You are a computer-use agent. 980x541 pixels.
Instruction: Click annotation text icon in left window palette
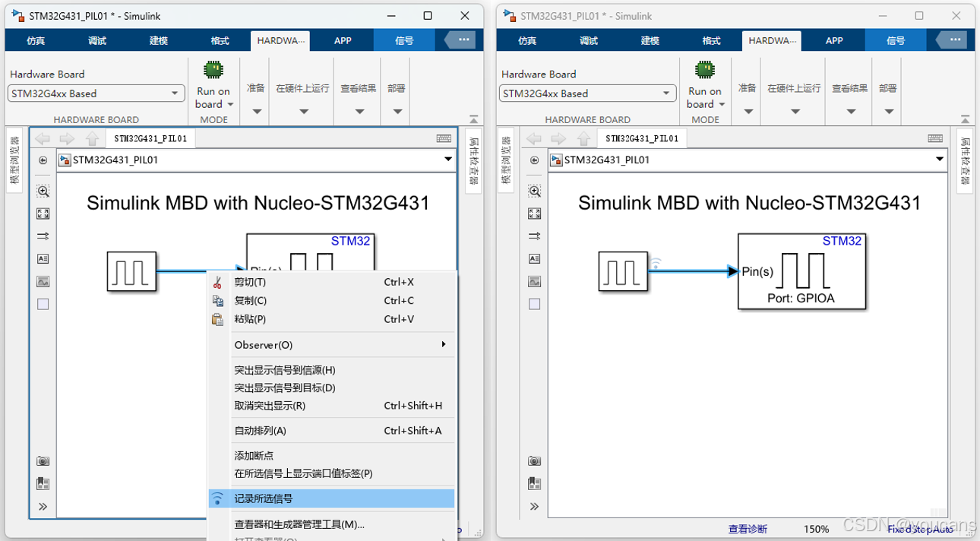(43, 259)
